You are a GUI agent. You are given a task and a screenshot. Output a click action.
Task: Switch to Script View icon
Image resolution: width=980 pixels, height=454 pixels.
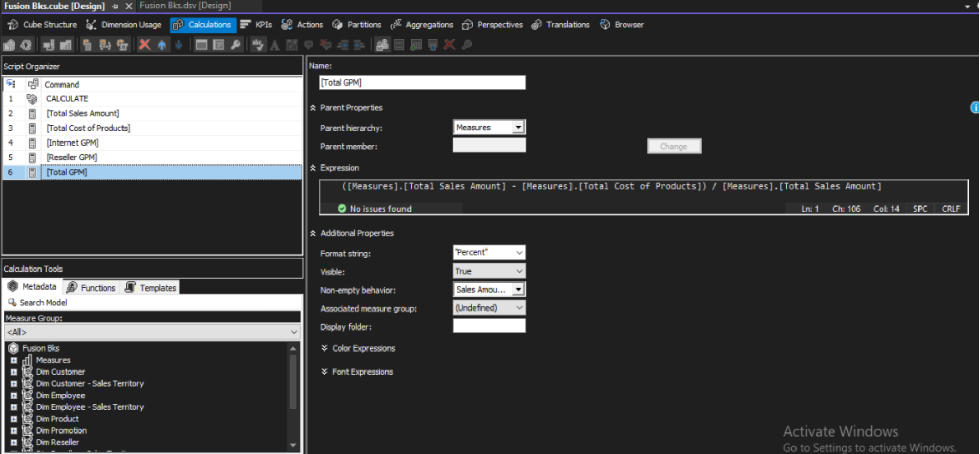coord(219,45)
